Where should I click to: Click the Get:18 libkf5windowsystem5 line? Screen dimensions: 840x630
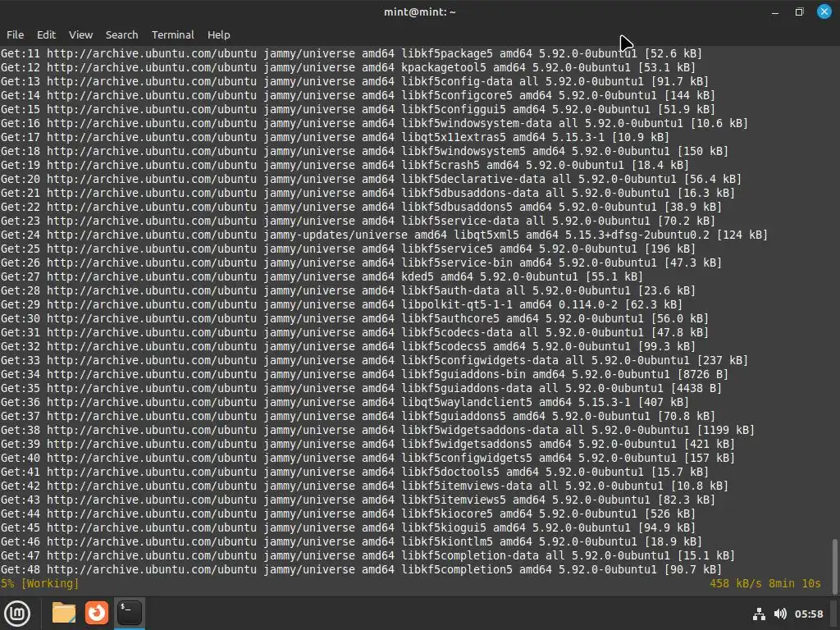tap(364, 151)
